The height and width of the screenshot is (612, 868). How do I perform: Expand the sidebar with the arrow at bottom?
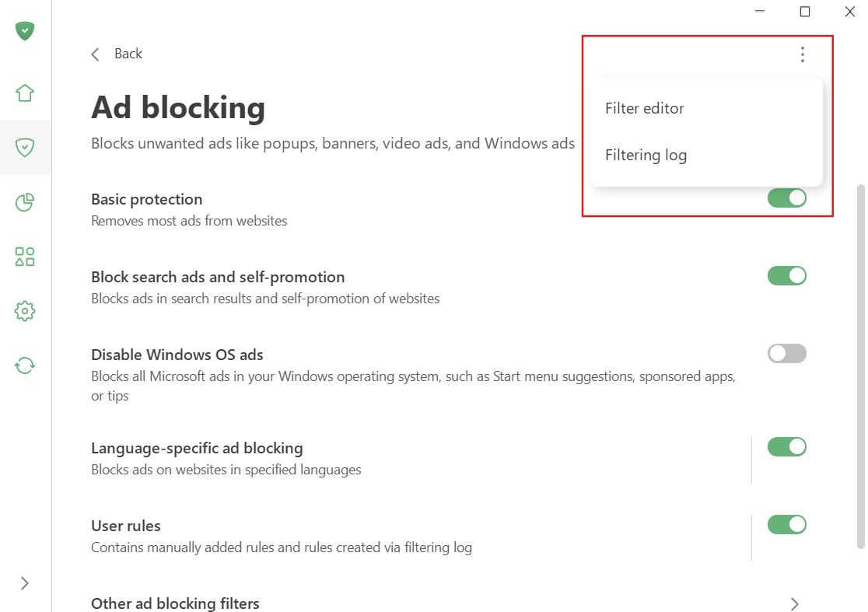[25, 583]
